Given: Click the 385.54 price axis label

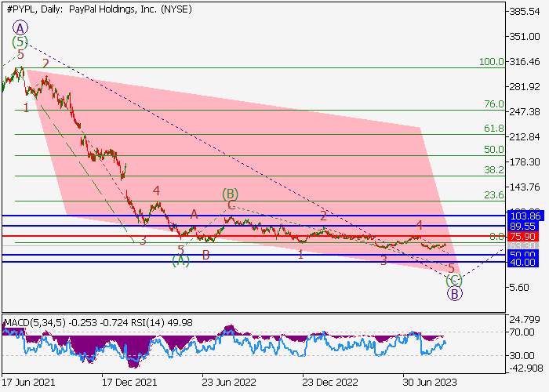Looking at the screenshot, I should (525, 12).
